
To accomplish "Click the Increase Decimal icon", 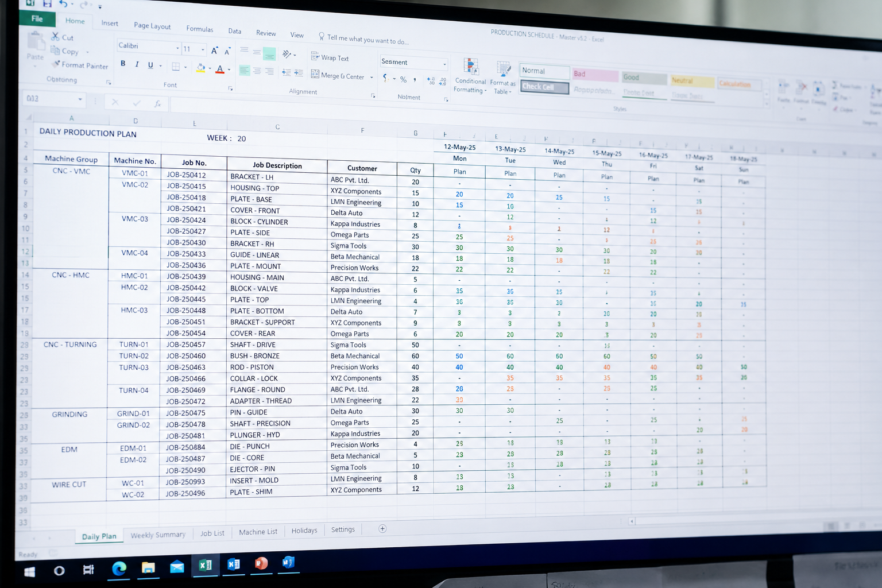I will (431, 81).
